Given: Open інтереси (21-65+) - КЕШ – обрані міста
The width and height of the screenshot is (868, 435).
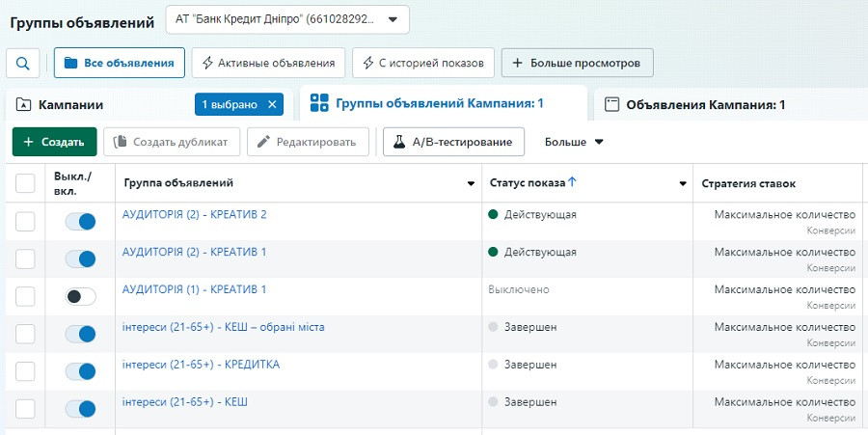Looking at the screenshot, I should (223, 327).
